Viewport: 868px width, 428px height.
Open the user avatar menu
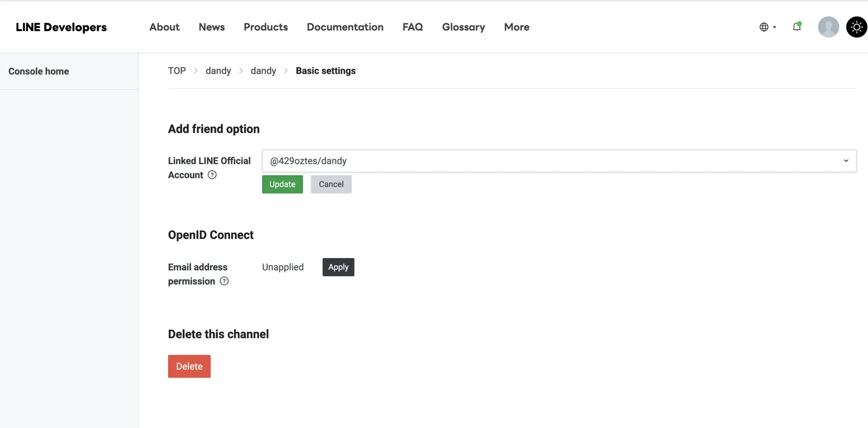(828, 27)
